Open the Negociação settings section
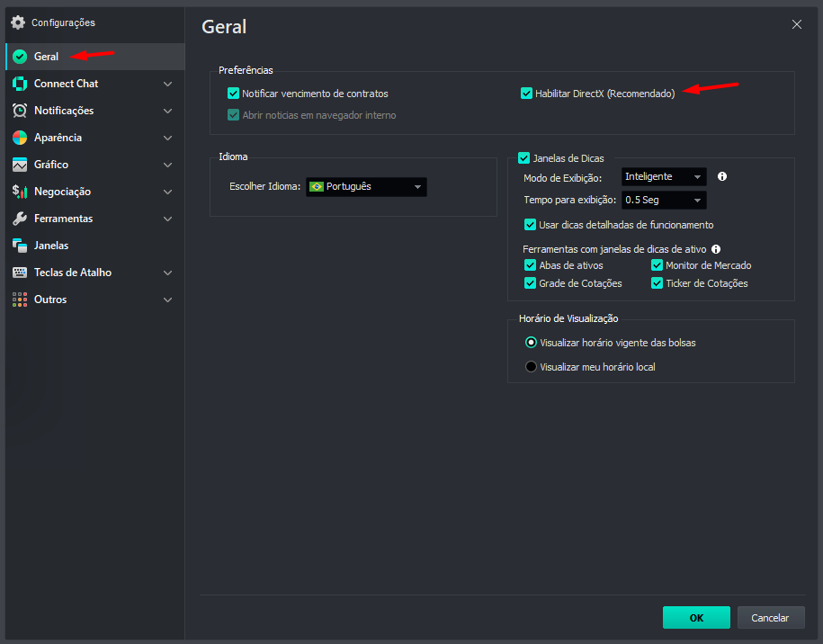Image resolution: width=823 pixels, height=644 pixels. (95, 192)
